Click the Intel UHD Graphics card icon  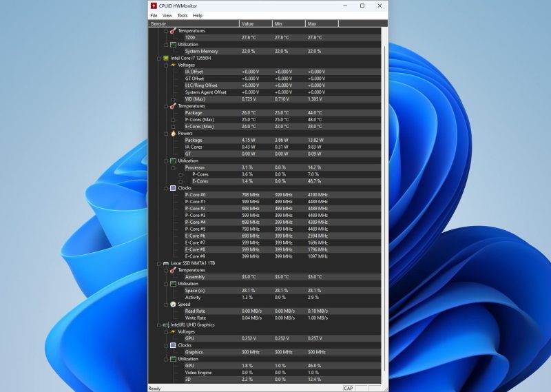coord(165,324)
